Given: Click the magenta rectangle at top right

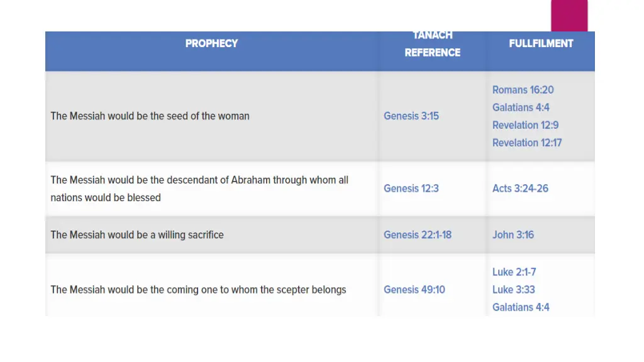Looking at the screenshot, I should point(569,16).
